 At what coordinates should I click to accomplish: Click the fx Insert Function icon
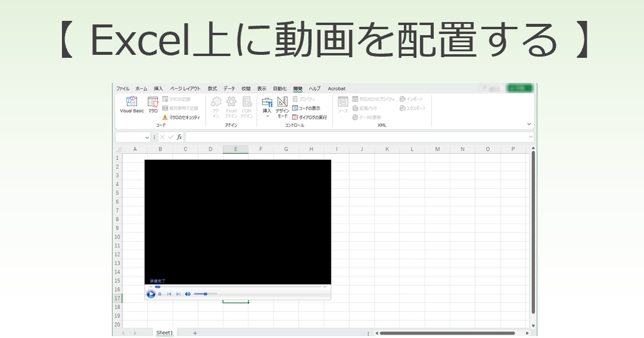(x=179, y=137)
